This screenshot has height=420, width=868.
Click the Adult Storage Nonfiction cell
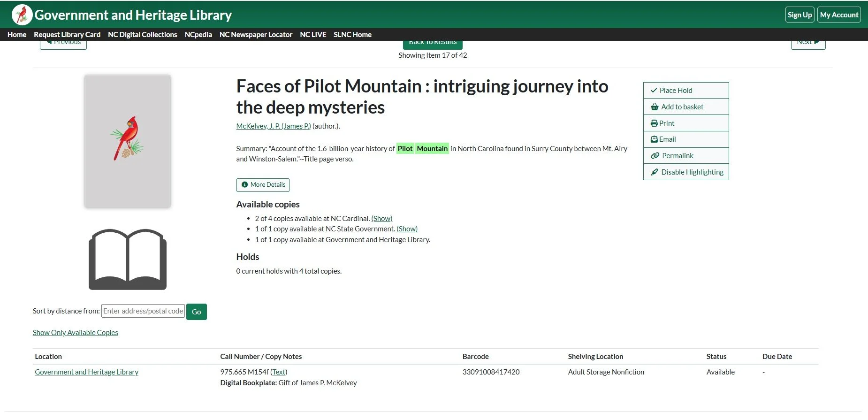606,372
